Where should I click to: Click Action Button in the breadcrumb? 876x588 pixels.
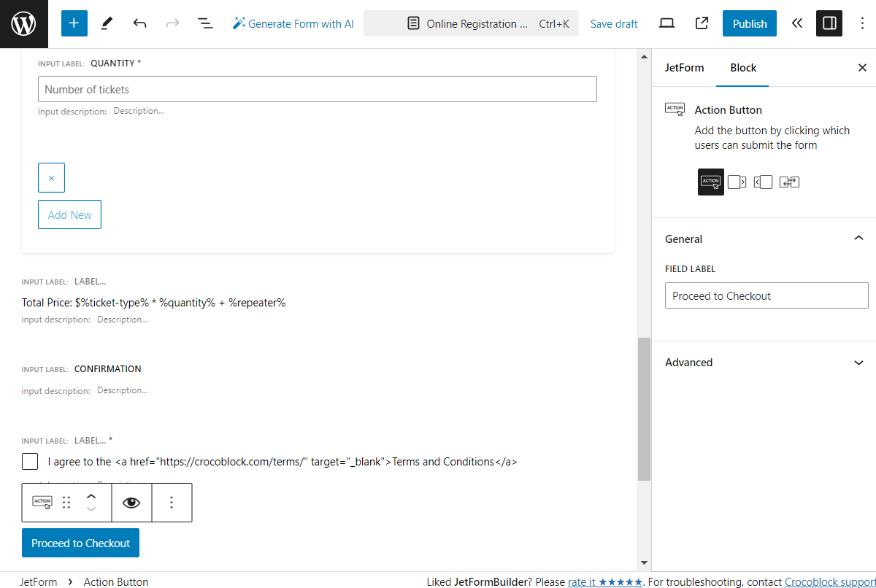(x=116, y=581)
